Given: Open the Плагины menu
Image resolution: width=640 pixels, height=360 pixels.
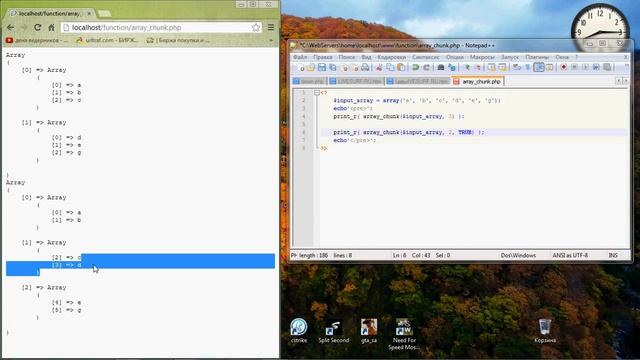Looking at the screenshot, I should coord(537,57).
